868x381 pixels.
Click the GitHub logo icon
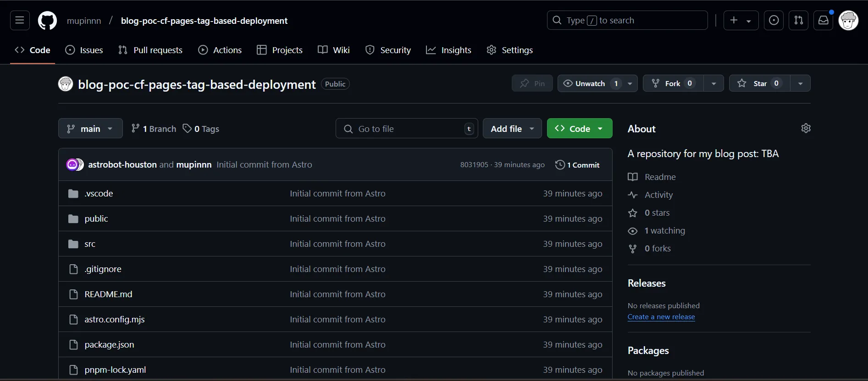click(x=47, y=21)
